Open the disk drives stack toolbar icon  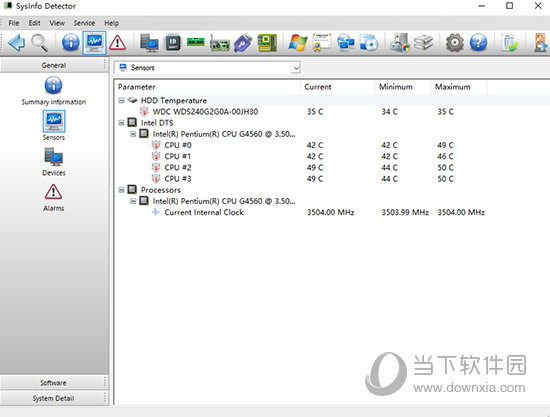point(423,43)
